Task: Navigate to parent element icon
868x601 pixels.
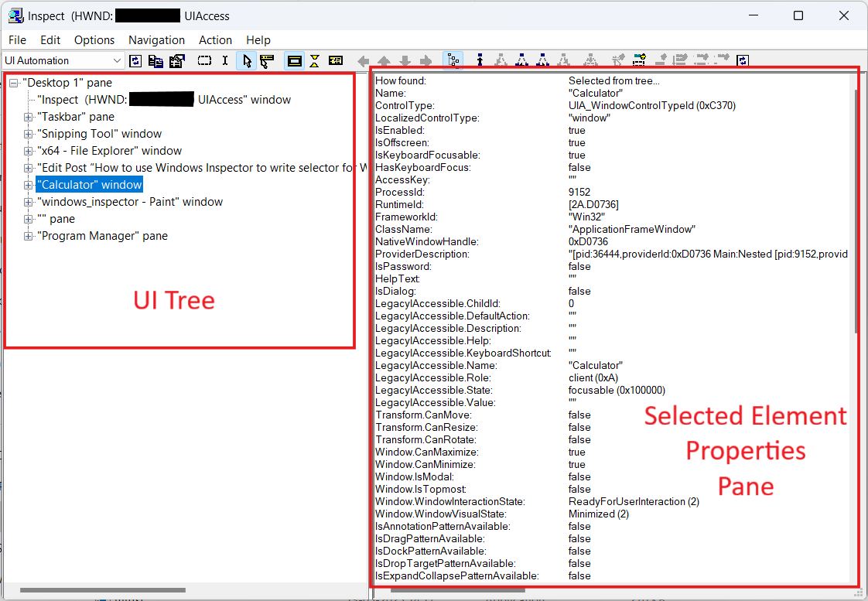Action: [384, 60]
